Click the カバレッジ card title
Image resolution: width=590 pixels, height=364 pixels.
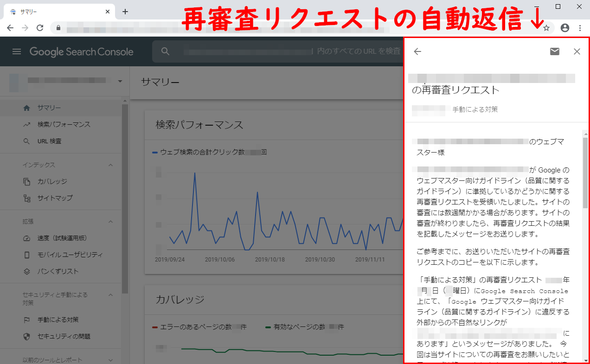(x=180, y=299)
